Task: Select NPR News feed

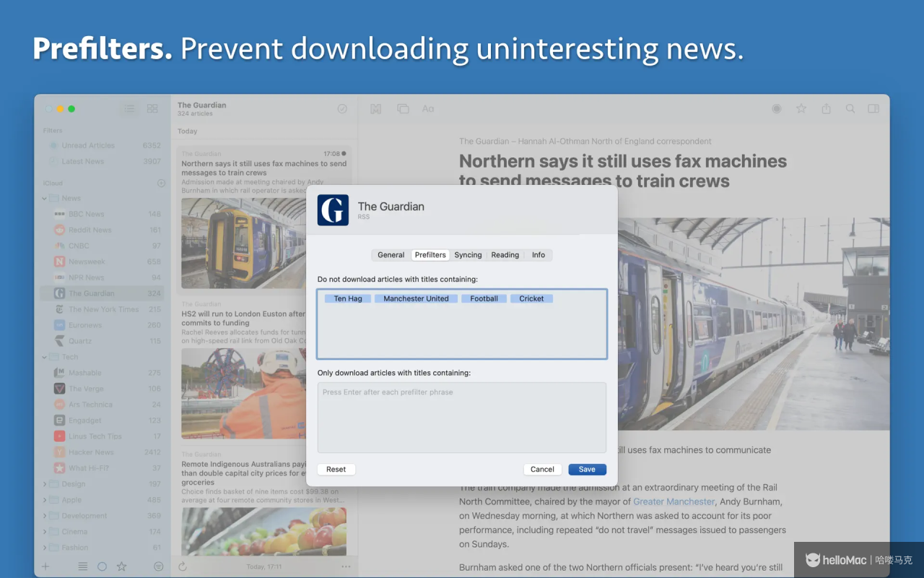Action: click(102, 277)
